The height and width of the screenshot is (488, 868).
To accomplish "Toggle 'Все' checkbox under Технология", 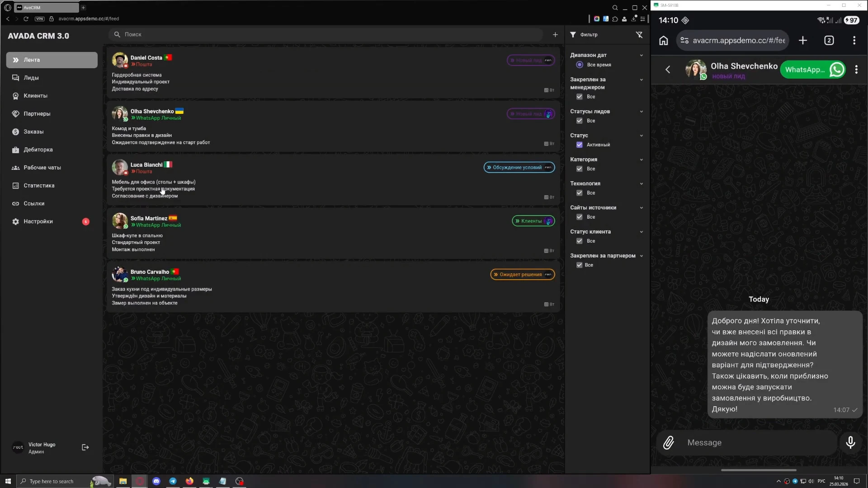I will 580,193.
